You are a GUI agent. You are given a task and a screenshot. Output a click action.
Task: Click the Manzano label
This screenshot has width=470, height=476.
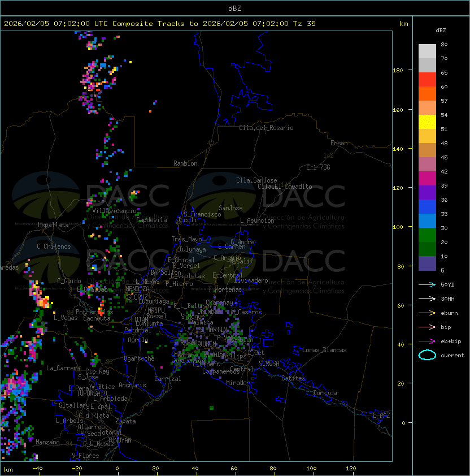47,442
